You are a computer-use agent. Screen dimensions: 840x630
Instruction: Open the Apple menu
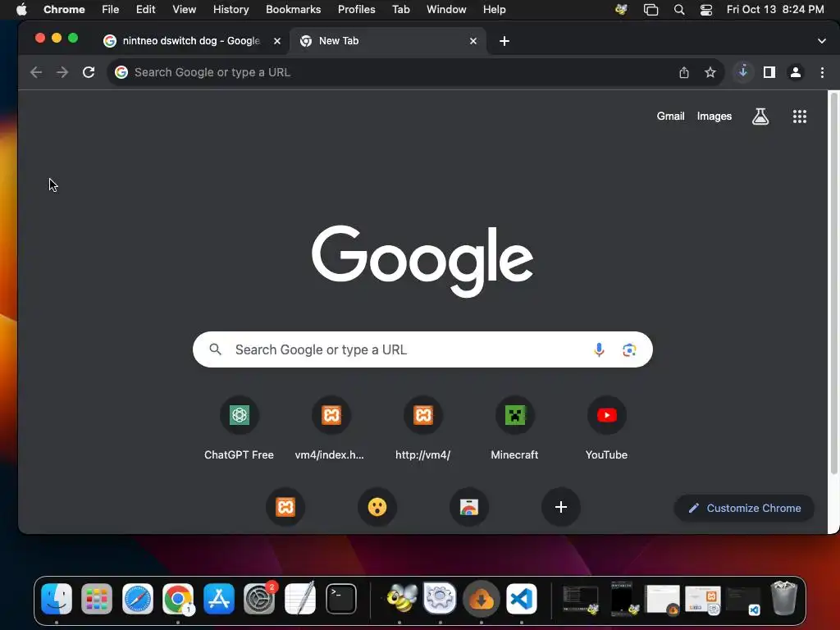click(x=21, y=10)
